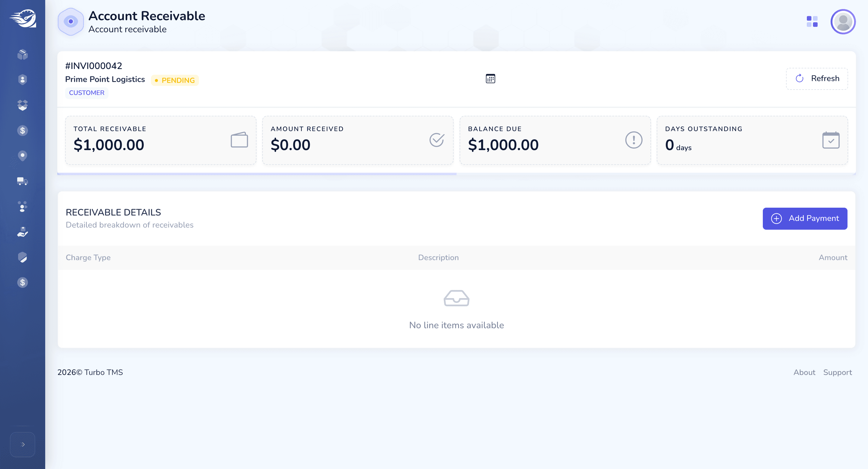Open the half-shaded shield sidebar icon
This screenshot has width=868, height=469.
point(23,257)
